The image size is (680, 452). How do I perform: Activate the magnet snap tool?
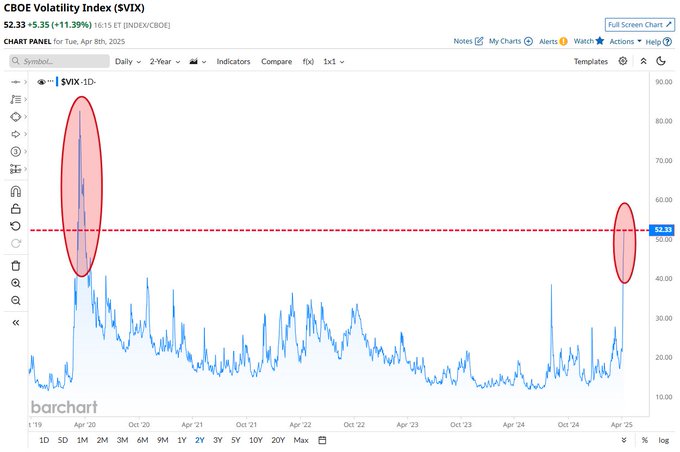[15, 191]
